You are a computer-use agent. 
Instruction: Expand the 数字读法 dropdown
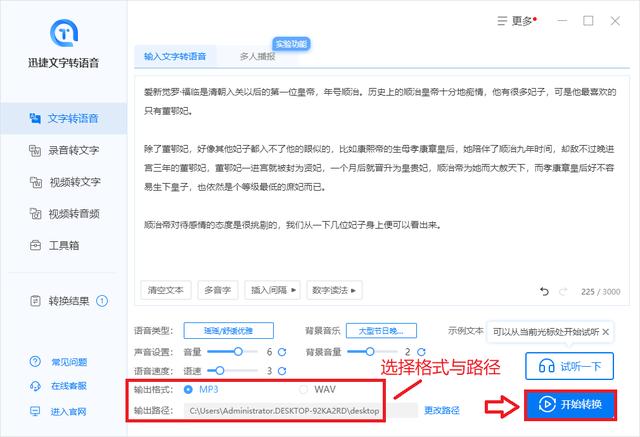334,290
